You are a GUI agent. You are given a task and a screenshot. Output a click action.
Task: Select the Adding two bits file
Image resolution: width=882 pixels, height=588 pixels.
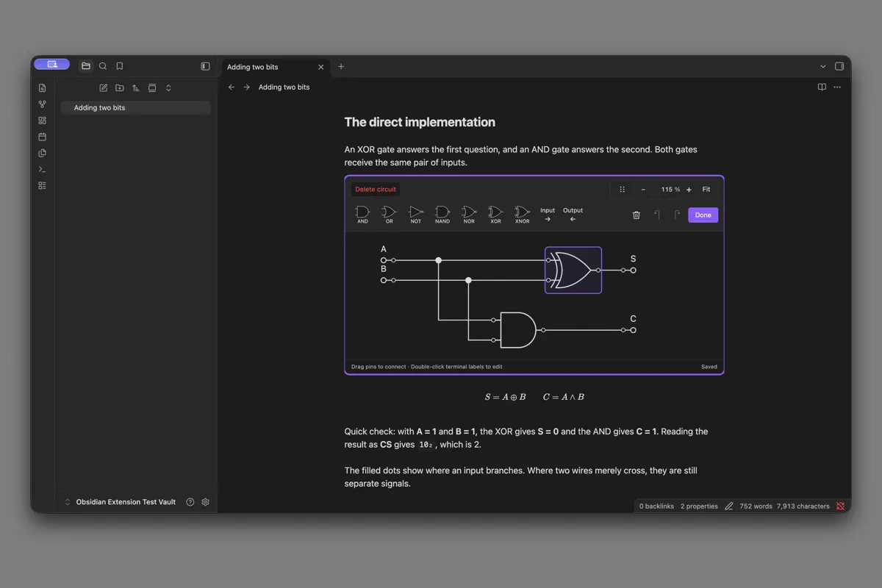tap(136, 108)
